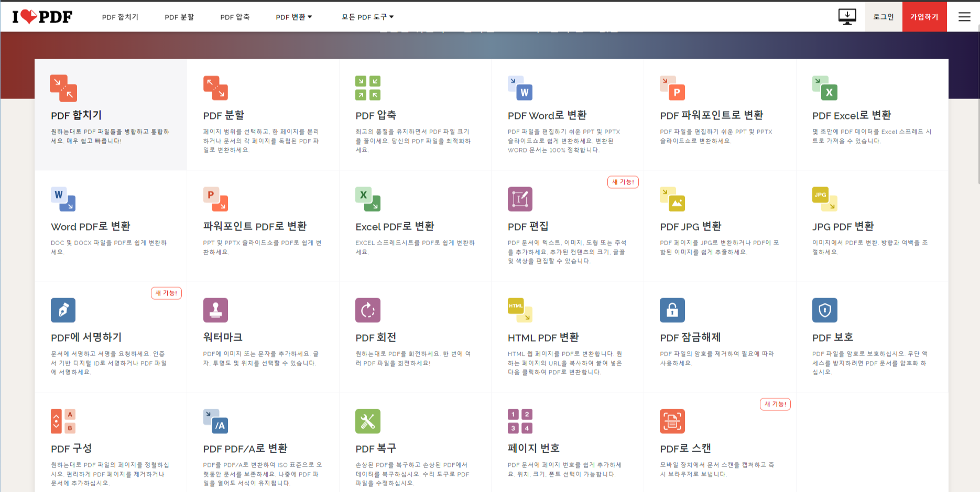Viewport: 980px width, 492px height.
Task: Open the PDF 회전 rotation tool icon
Action: coord(367,310)
